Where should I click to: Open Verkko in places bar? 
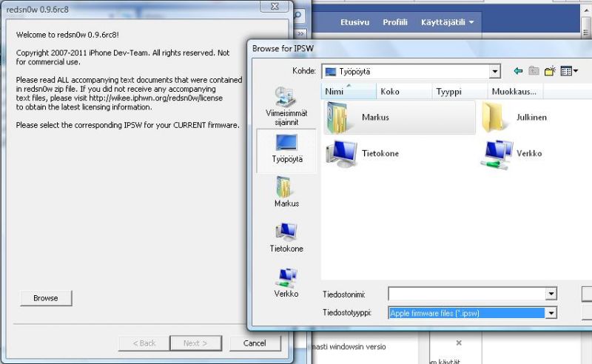[x=286, y=283]
